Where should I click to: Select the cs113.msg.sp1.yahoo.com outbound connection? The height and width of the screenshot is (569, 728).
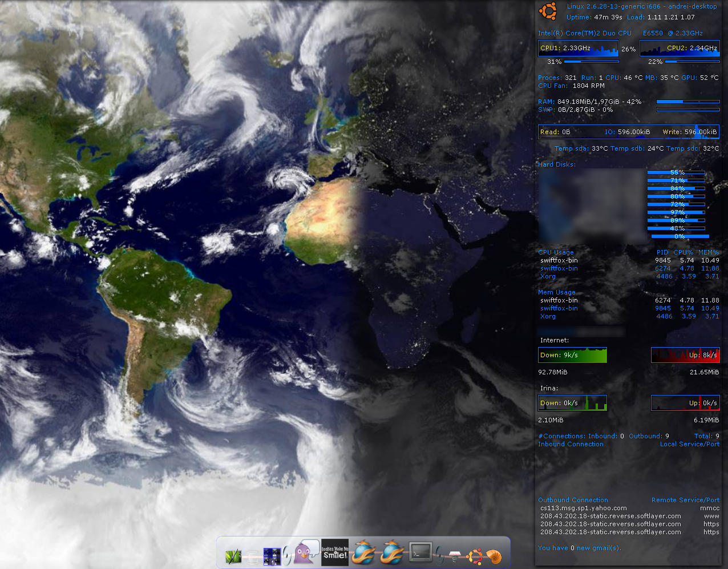583,508
